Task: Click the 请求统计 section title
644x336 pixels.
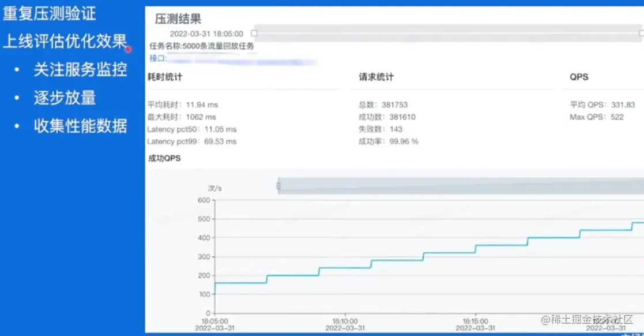Action: (x=376, y=77)
